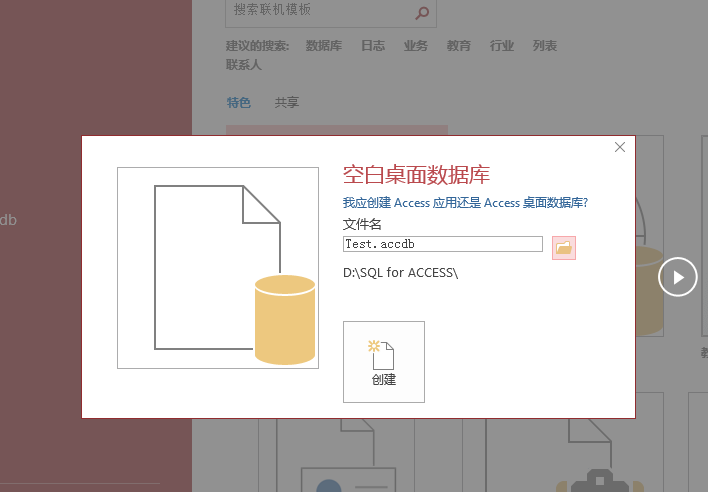Click the Create (创建) button
The image size is (708, 492).
384,362
